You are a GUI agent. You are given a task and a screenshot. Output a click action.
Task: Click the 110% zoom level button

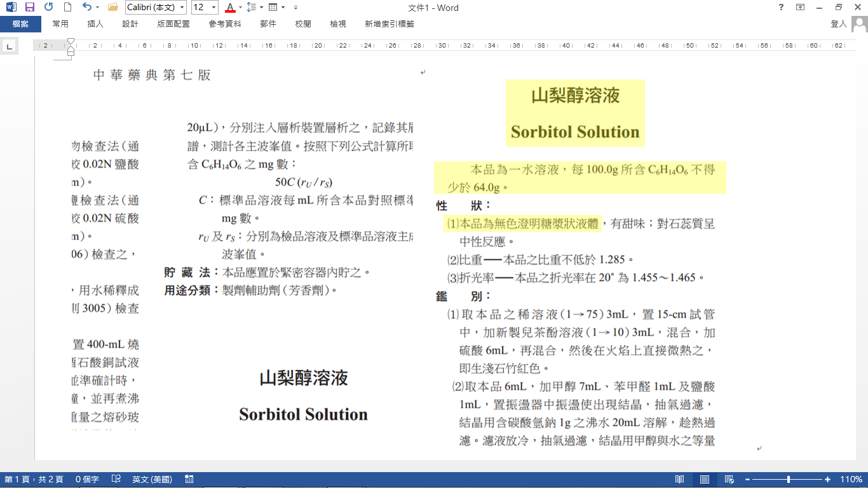(x=851, y=479)
